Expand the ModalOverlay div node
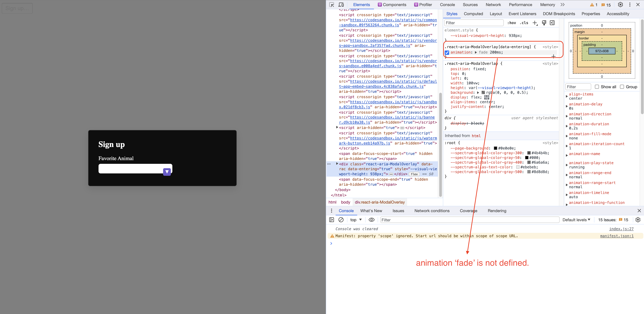This screenshot has width=644, height=314. point(337,164)
